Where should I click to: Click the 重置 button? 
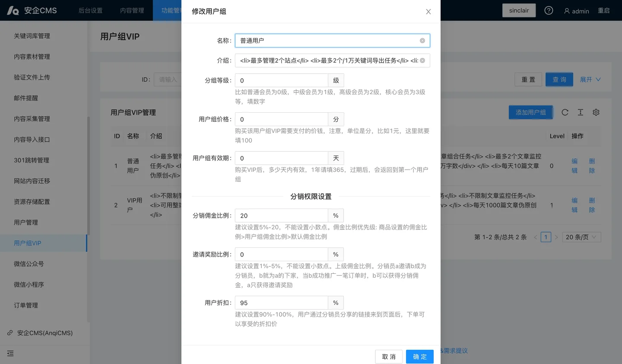pyautogui.click(x=528, y=79)
